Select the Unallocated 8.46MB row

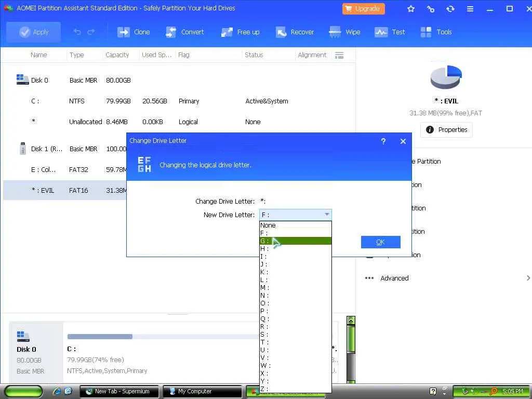178,122
